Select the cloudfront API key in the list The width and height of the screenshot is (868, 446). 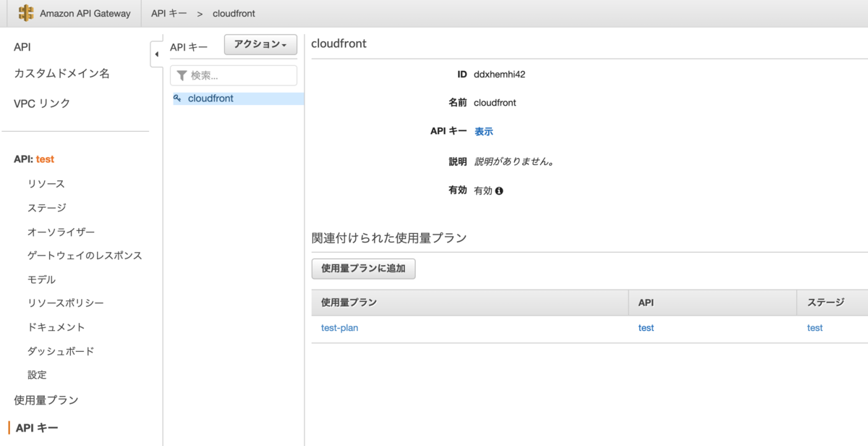point(238,98)
